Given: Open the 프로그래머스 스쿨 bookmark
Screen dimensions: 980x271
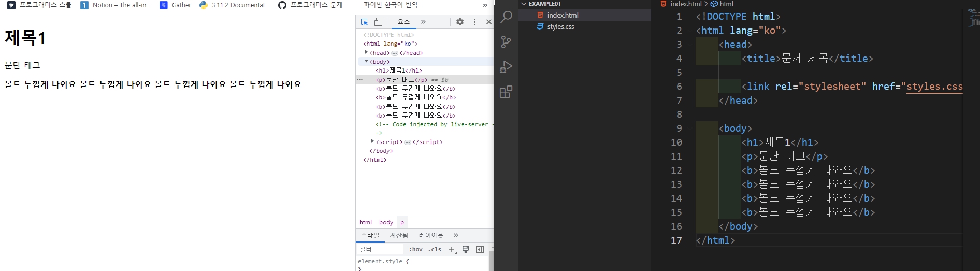Looking at the screenshot, I should point(39,5).
